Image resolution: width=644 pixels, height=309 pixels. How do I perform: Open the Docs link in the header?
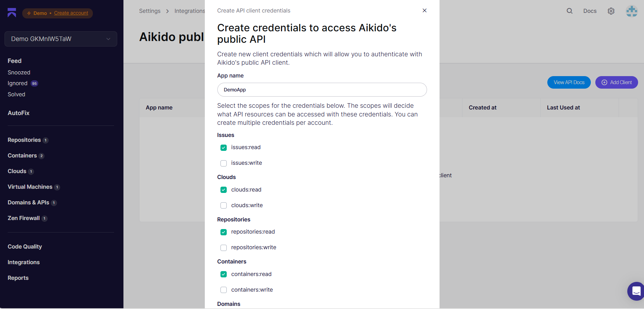pos(590,11)
